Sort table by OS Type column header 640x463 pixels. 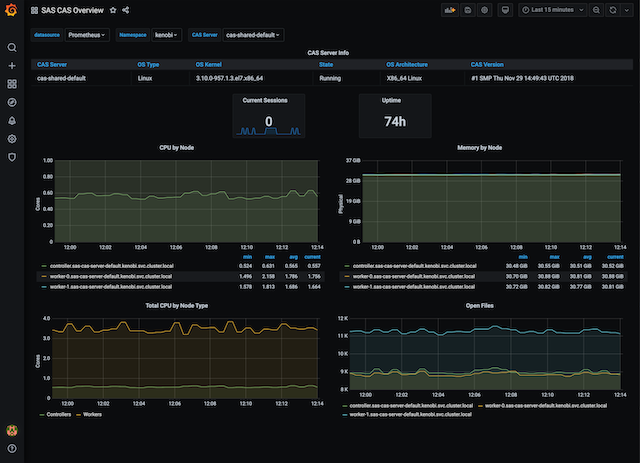pyautogui.click(x=148, y=65)
